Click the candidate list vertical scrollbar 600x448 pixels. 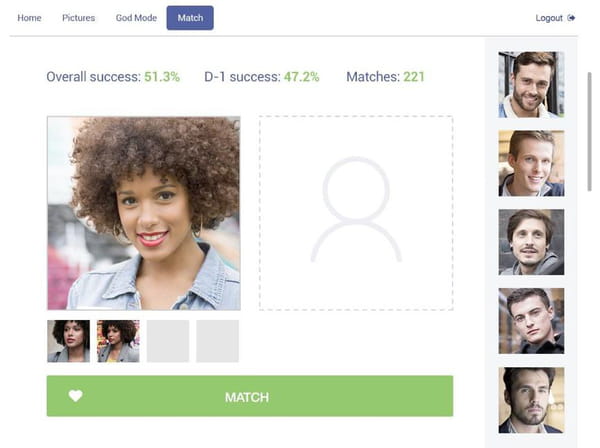(590, 131)
